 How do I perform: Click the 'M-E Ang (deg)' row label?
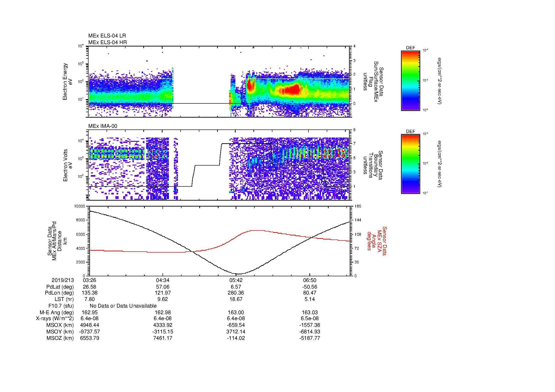click(57, 313)
